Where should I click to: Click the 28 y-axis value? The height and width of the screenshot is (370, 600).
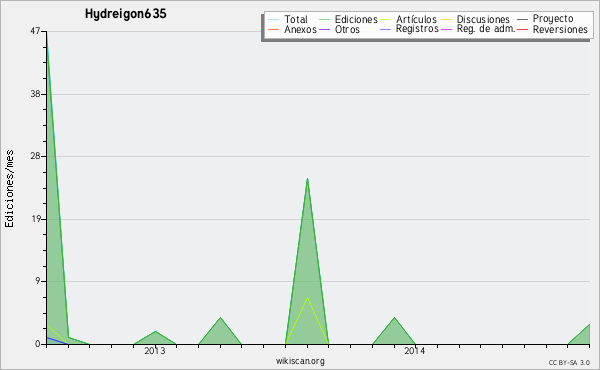coord(35,156)
